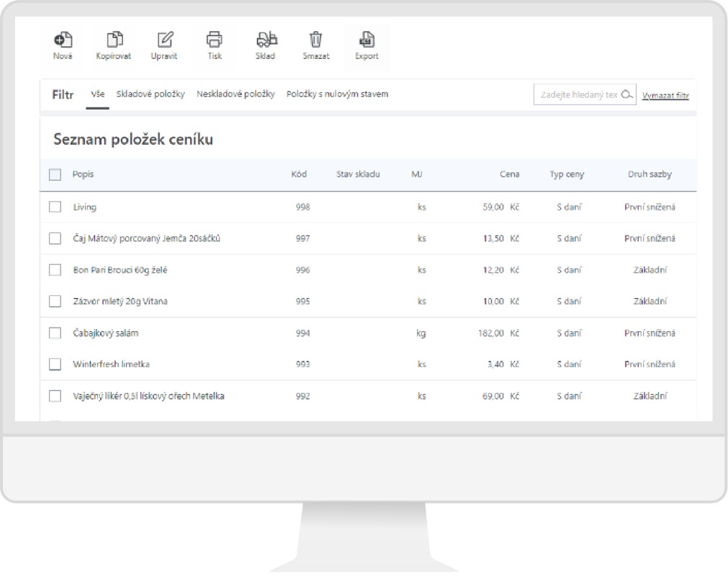Click the Vymazat filtr link
This screenshot has width=728, height=584.
[665, 96]
